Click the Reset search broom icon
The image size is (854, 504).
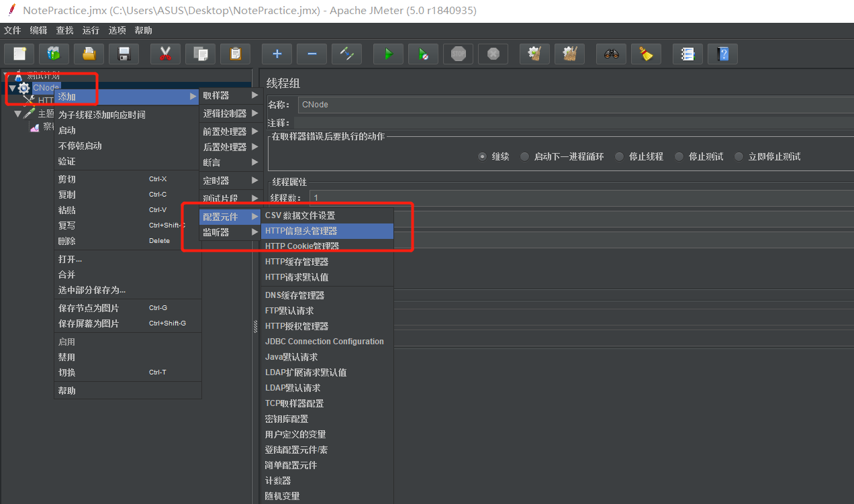pyautogui.click(x=646, y=54)
